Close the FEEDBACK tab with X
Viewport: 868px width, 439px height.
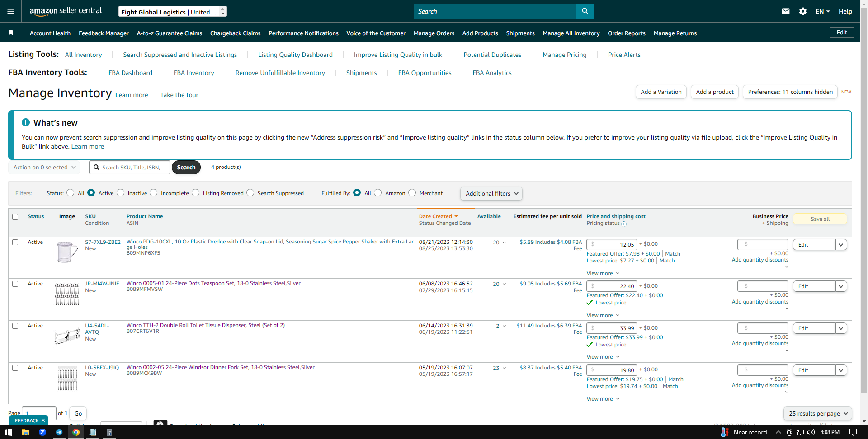43,420
